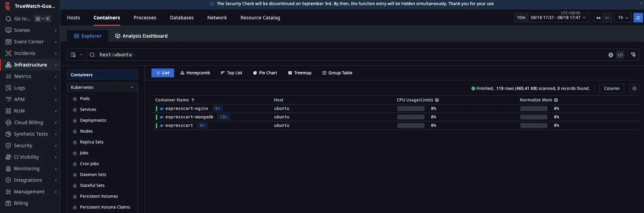Open the Analysis Dashboard tab
The image size is (644, 213).
tap(141, 36)
